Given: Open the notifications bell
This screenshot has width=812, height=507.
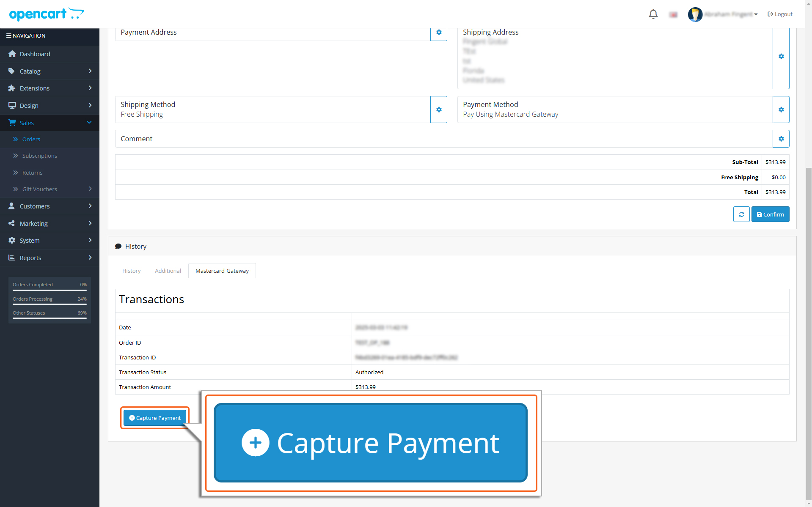Looking at the screenshot, I should (x=653, y=14).
